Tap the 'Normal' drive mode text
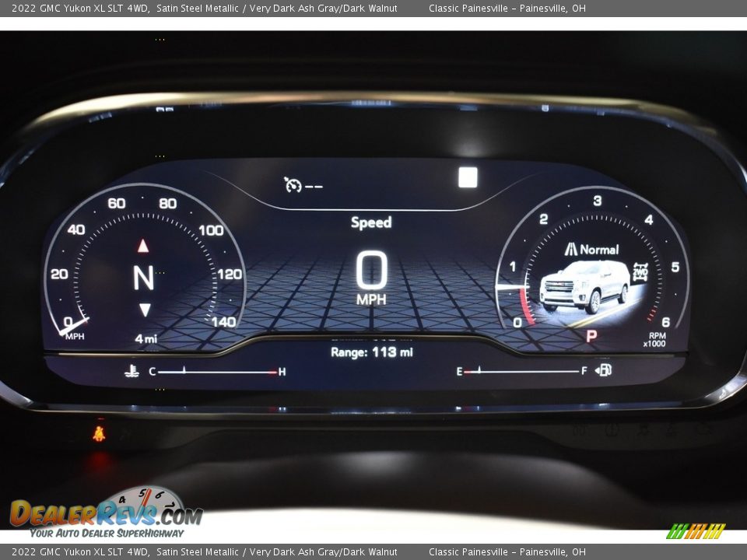Screen dimensions: 747x560 [599, 250]
